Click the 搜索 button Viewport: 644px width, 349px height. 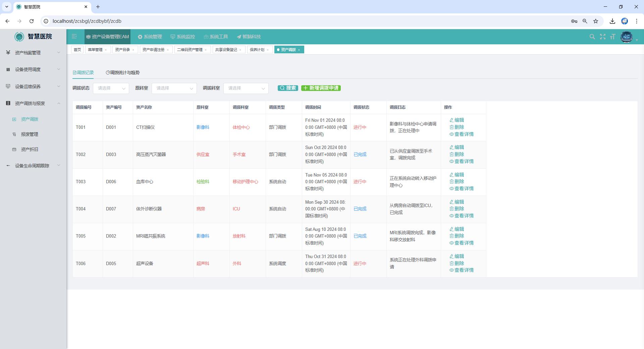point(288,88)
